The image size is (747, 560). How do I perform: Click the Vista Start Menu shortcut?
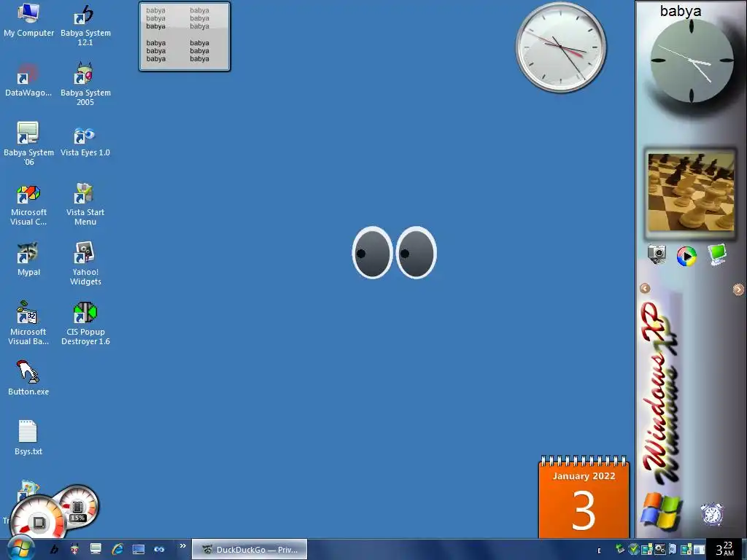(x=85, y=204)
